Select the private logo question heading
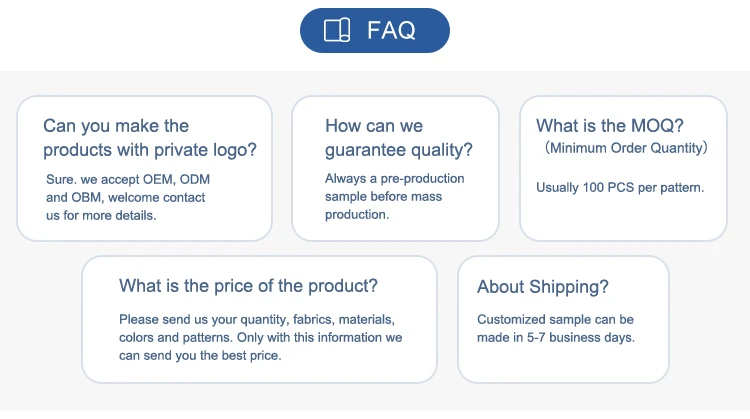This screenshot has height=419, width=750. [150, 138]
